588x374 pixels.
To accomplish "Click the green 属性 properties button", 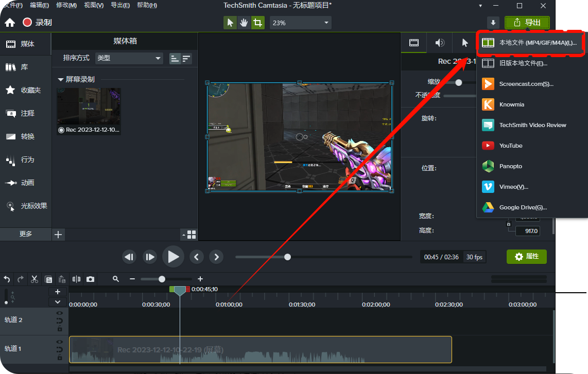I will pyautogui.click(x=527, y=257).
